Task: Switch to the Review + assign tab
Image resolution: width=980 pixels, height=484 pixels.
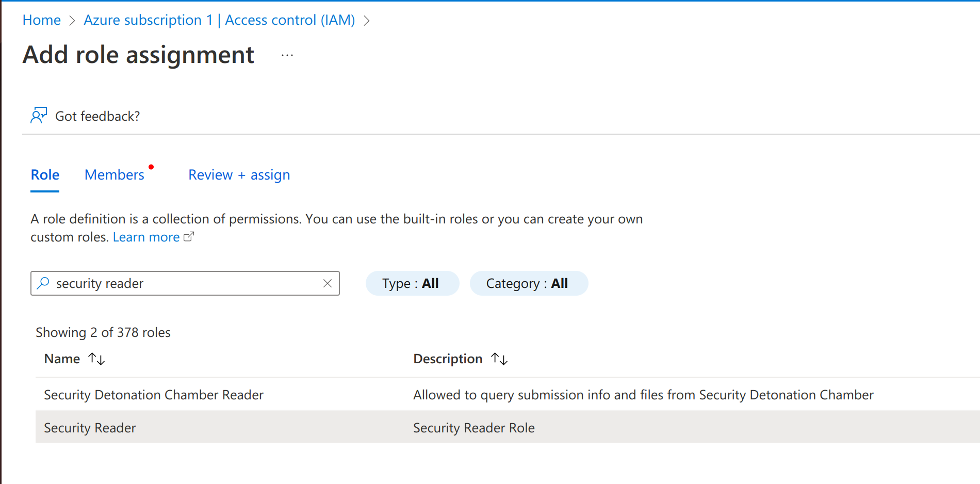Action: (239, 175)
